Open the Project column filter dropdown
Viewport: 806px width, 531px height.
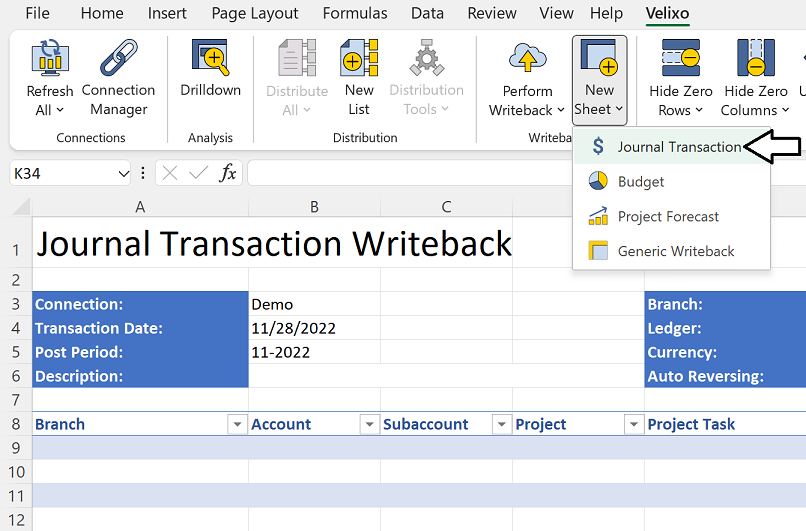click(633, 424)
